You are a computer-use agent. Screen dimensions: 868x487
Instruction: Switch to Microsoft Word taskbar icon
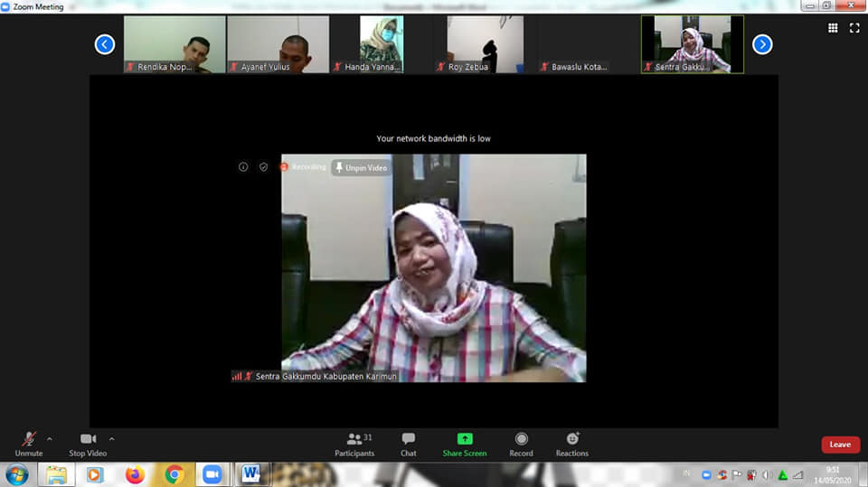pyautogui.click(x=250, y=475)
